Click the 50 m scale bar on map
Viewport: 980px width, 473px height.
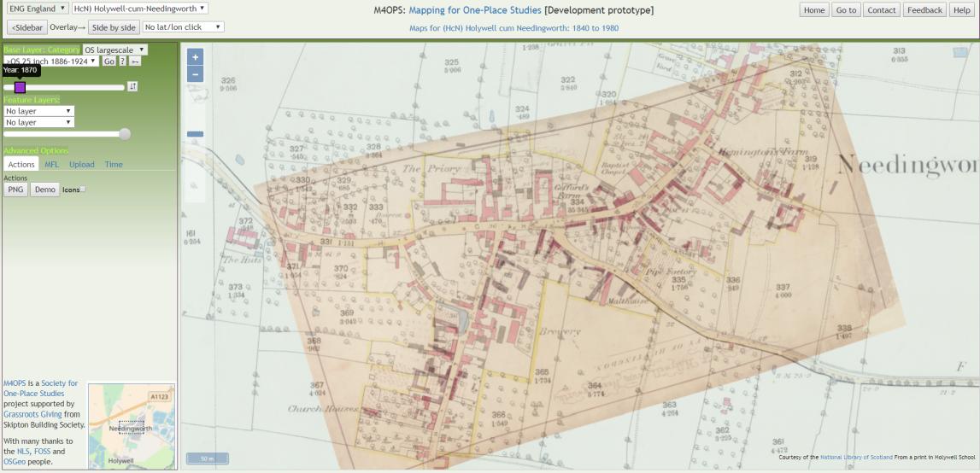(207, 458)
